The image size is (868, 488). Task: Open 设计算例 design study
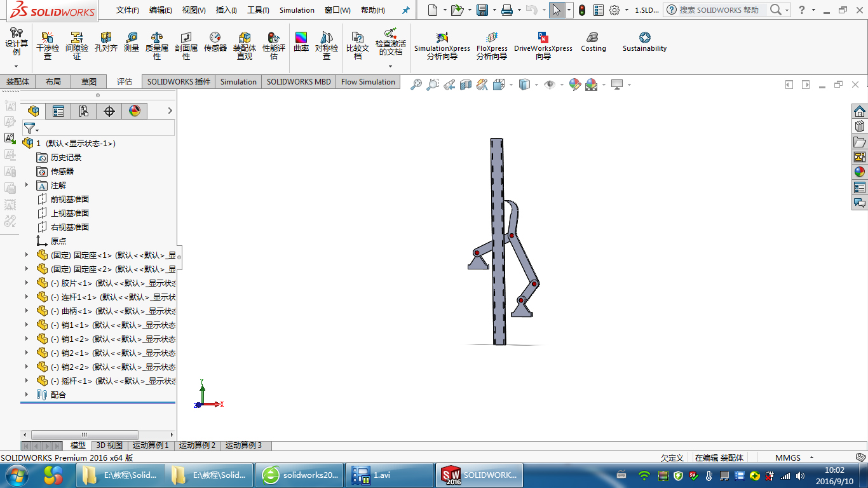pyautogui.click(x=17, y=42)
